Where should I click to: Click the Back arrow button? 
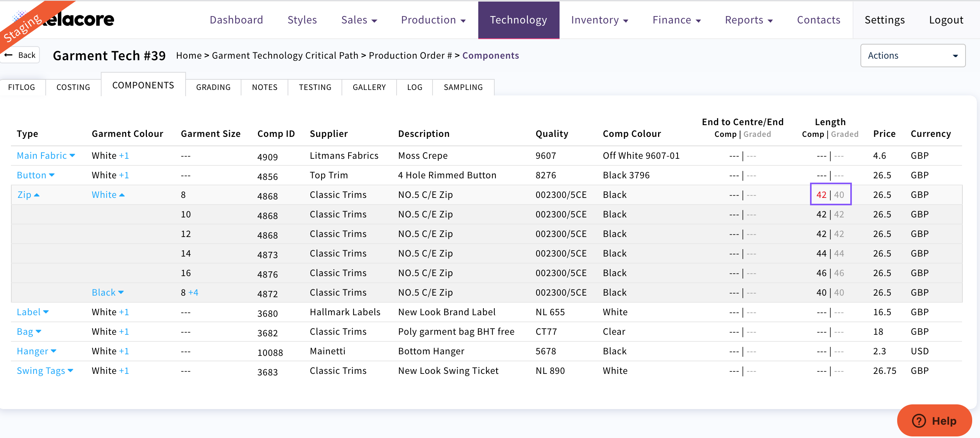click(21, 55)
